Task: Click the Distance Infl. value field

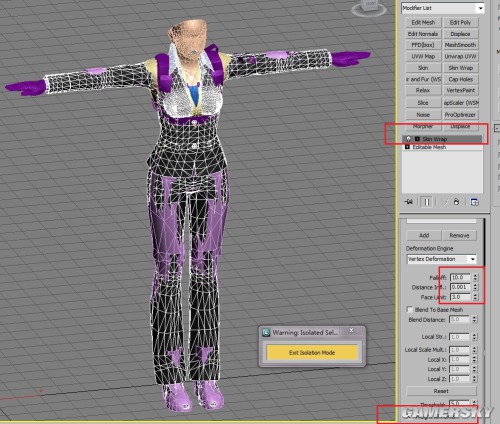Action: coord(461,287)
